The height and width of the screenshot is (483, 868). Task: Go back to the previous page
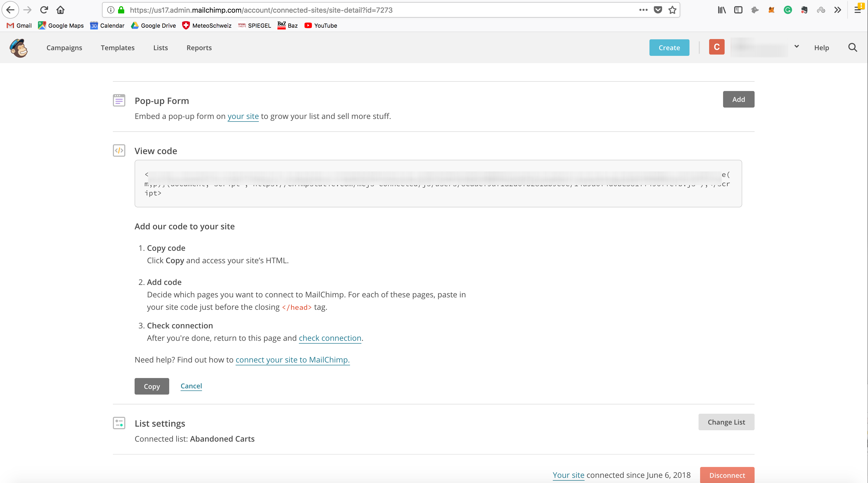click(10, 10)
